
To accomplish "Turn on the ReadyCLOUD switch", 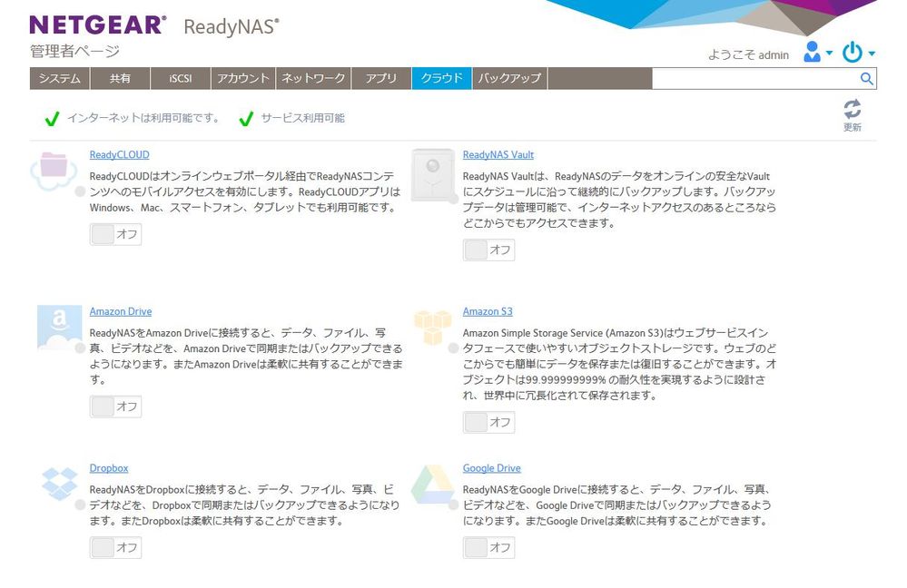I will (115, 234).
